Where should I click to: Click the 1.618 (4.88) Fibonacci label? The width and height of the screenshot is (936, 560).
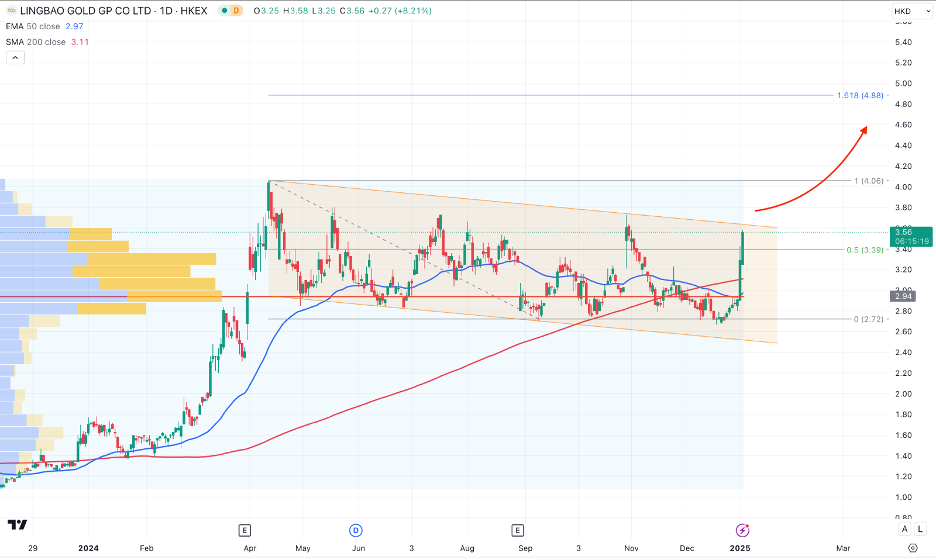(x=860, y=95)
